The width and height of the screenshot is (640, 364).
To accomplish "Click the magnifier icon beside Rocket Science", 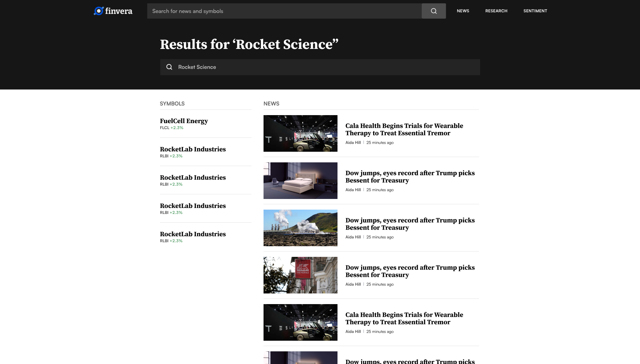I will (x=169, y=67).
